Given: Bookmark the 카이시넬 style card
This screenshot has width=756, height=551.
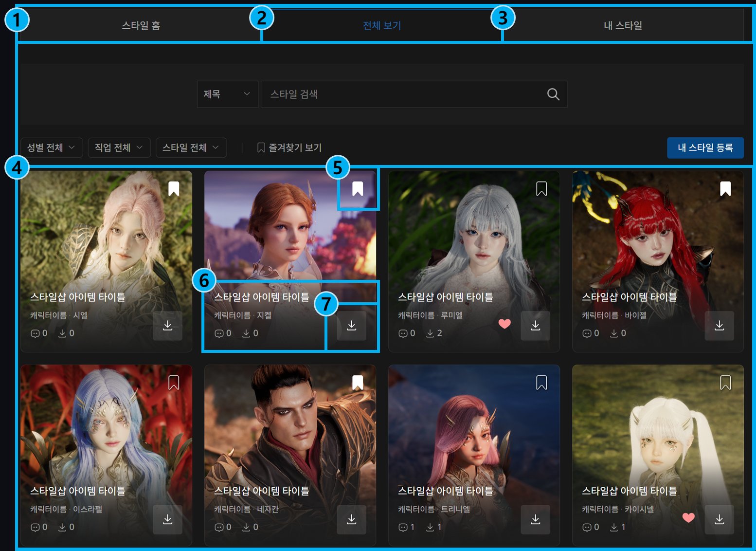Looking at the screenshot, I should (725, 383).
